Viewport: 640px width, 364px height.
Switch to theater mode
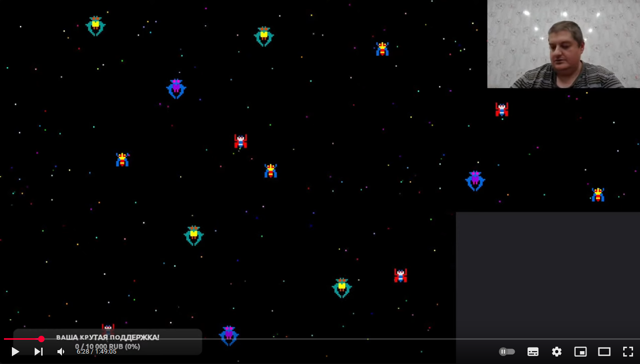coord(604,352)
